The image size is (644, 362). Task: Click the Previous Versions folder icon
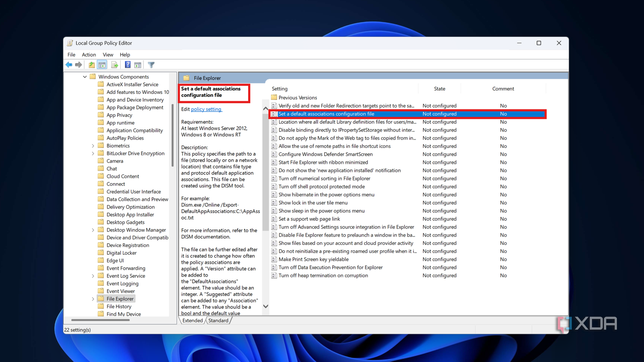coord(274,97)
